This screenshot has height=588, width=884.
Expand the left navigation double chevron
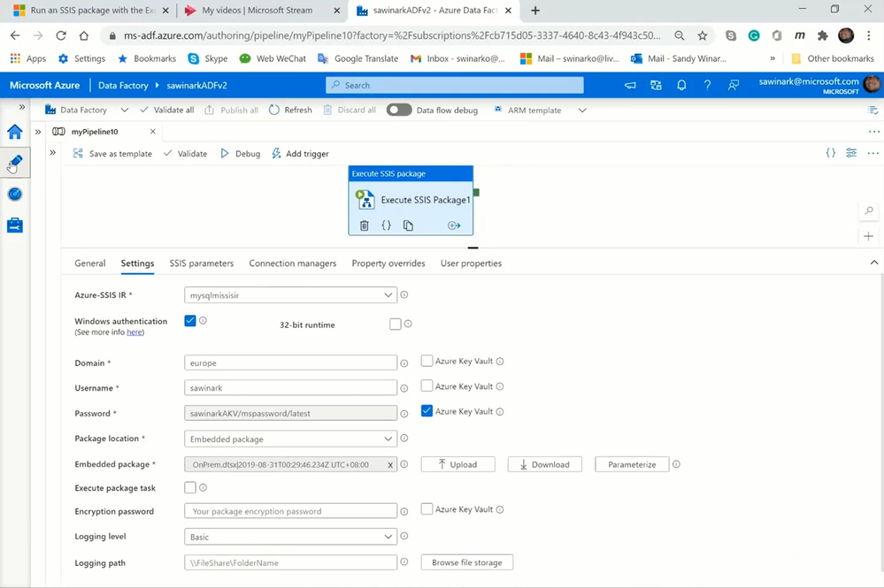22,107
